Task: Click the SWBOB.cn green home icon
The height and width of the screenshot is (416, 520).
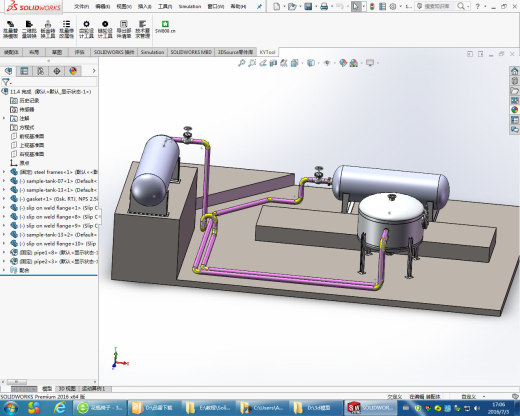Action: coord(165,27)
